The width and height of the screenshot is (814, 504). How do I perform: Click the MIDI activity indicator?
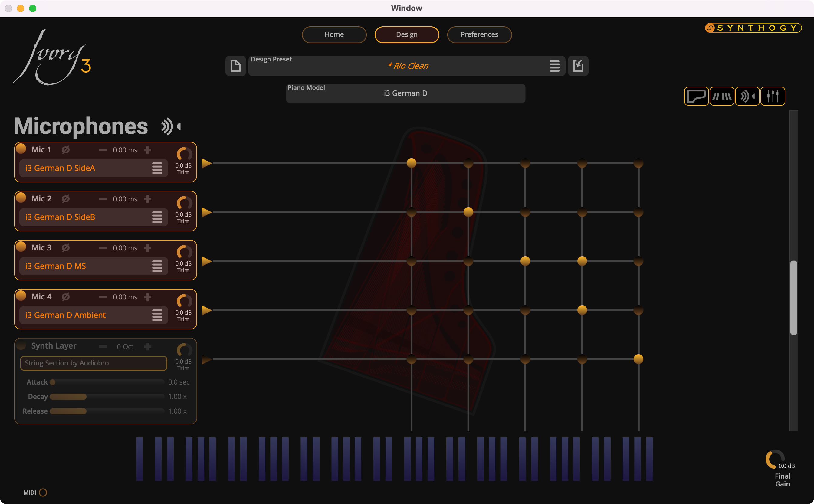(43, 492)
